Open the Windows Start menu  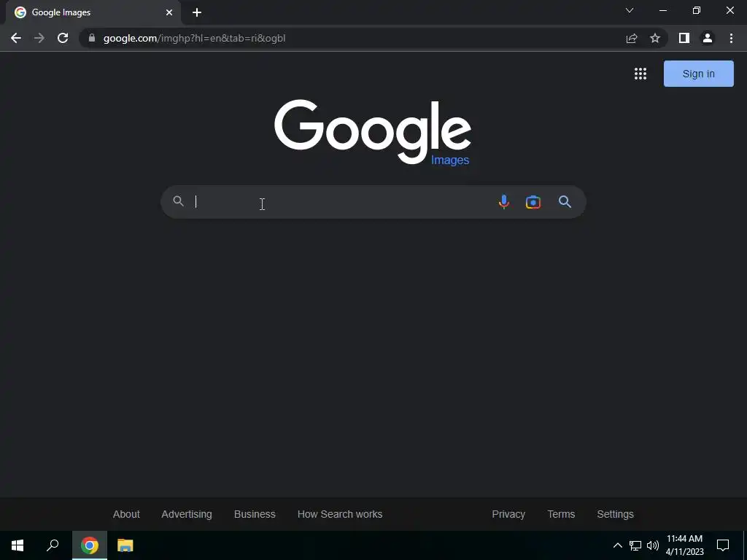pyautogui.click(x=18, y=545)
